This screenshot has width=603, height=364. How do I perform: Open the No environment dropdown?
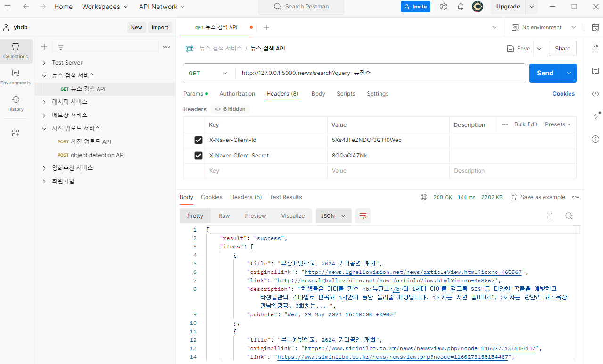[544, 27]
